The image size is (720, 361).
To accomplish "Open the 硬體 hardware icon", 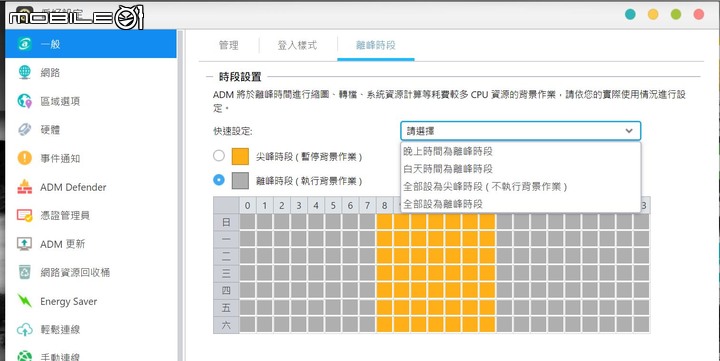I will (x=25, y=130).
